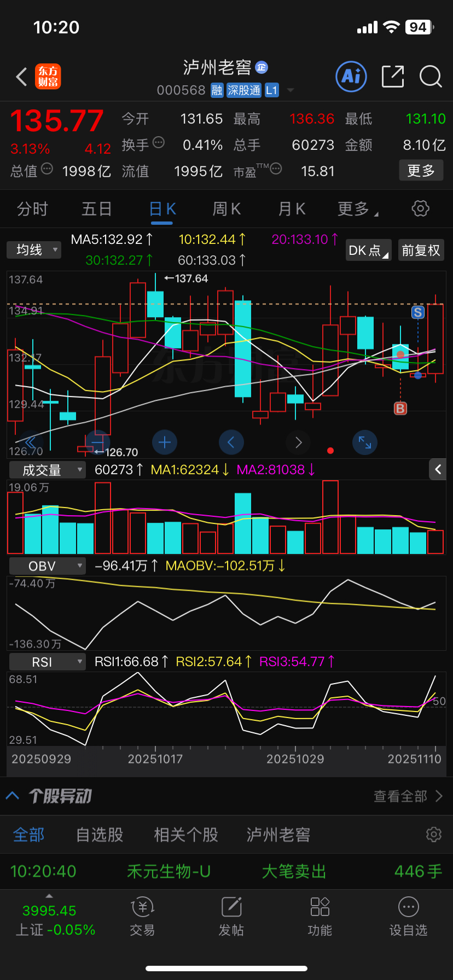Image resolution: width=453 pixels, height=980 pixels.
Task: Select the 泸州老窖 filter tab
Action: (278, 835)
